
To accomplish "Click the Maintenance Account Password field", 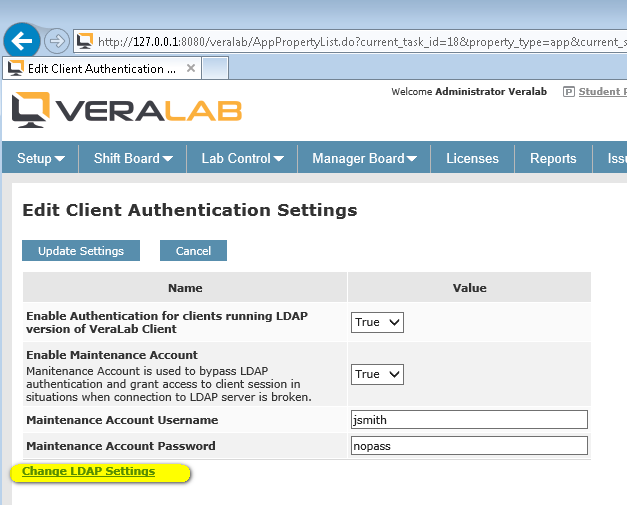I will pos(469,445).
